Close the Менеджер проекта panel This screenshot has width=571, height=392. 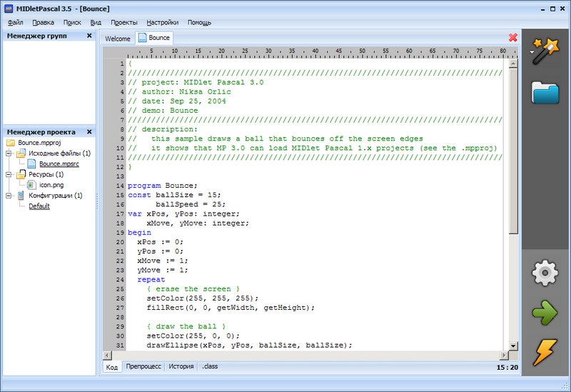click(x=89, y=132)
